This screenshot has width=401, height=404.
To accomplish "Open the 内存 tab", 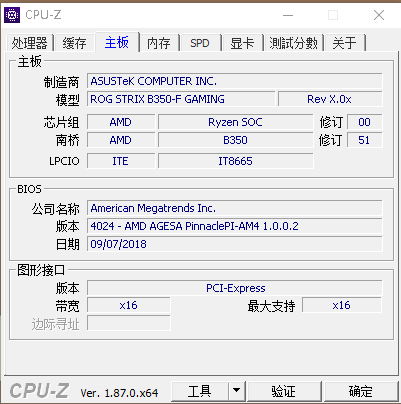I will (x=159, y=43).
